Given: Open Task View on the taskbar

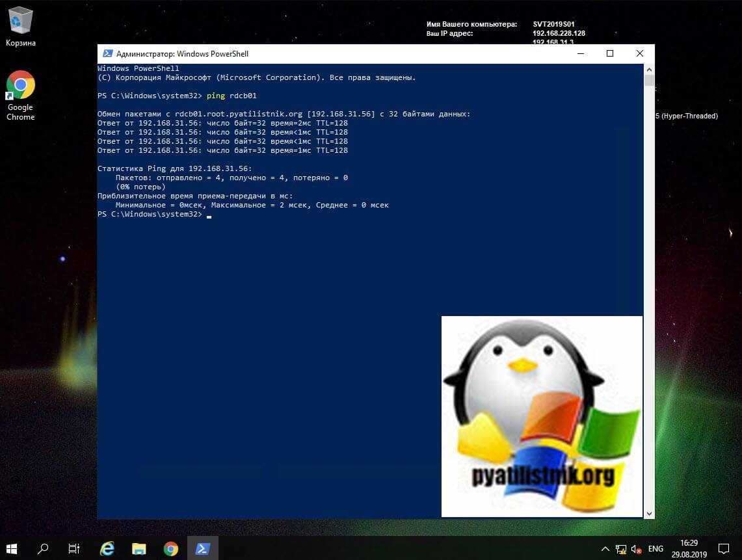Looking at the screenshot, I should [74, 549].
